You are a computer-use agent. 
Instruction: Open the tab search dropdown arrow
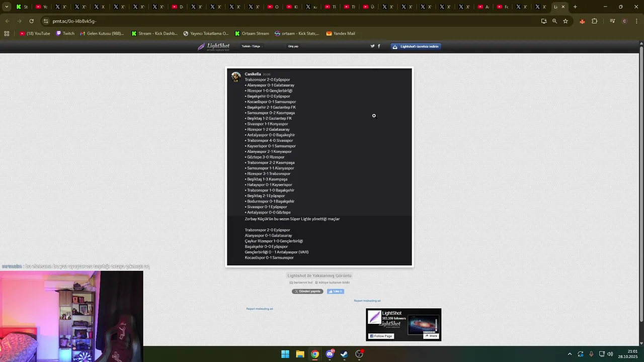(x=7, y=7)
